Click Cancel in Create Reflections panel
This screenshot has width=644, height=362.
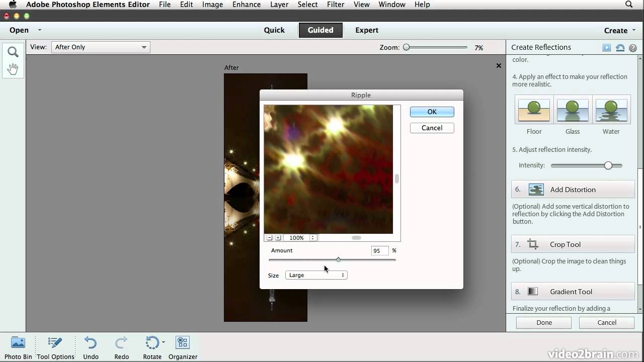pos(607,322)
